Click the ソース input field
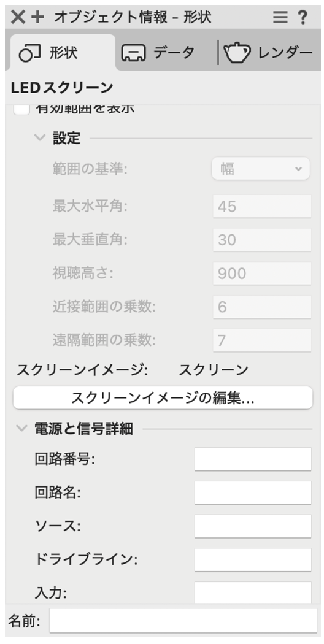The image size is (324, 644). point(253,526)
